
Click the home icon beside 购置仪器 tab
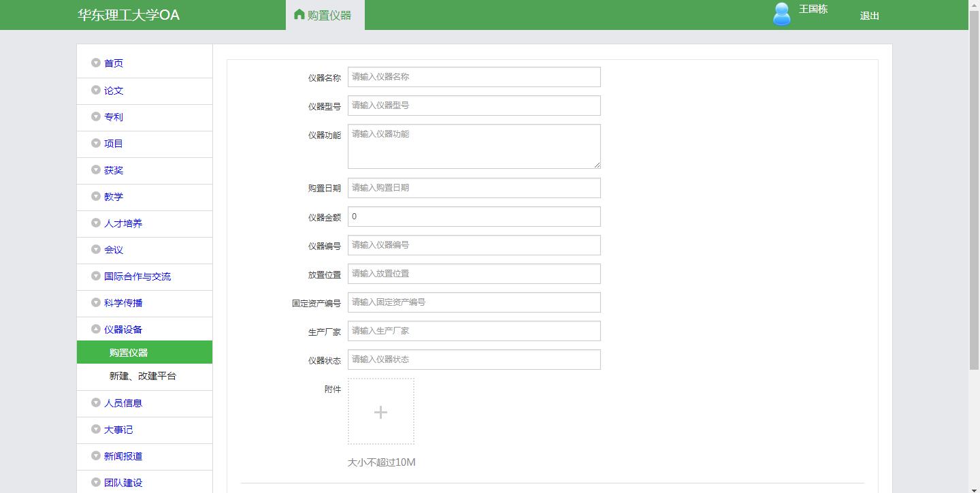click(299, 14)
